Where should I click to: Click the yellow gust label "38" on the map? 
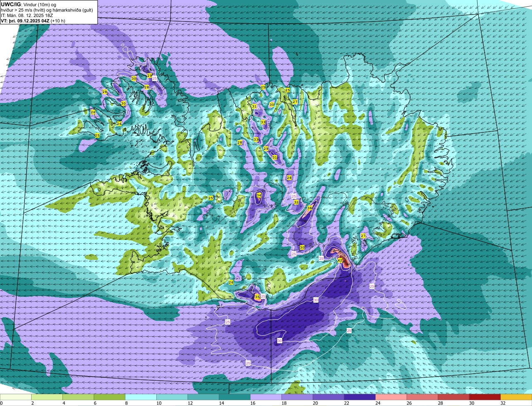[310, 208]
